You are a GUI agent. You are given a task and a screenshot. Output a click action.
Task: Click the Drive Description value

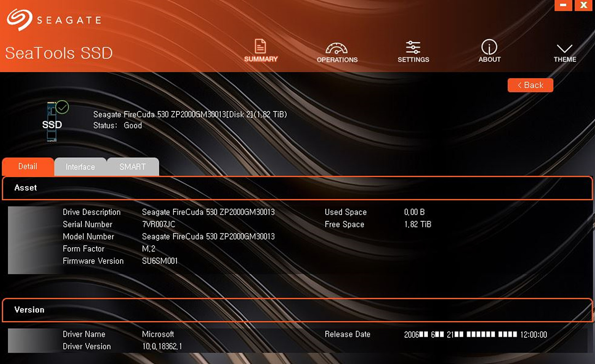[x=208, y=212]
